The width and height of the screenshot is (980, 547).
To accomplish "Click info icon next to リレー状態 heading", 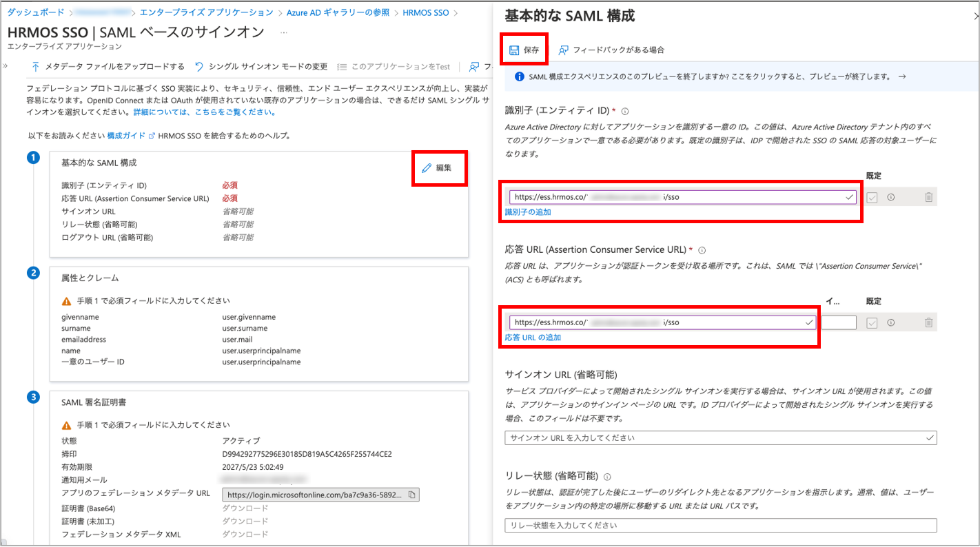I will [x=608, y=477].
